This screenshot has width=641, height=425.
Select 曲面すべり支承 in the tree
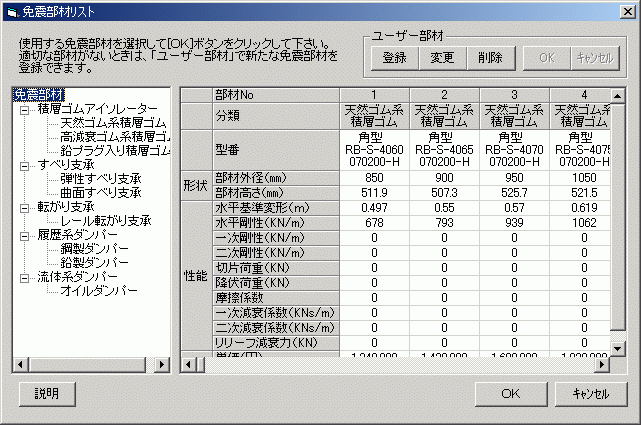[101, 192]
